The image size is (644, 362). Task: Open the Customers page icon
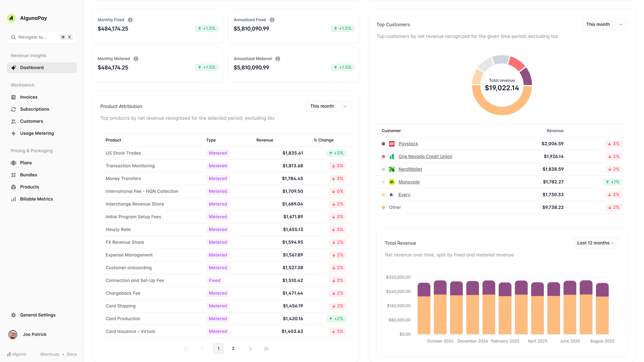(14, 121)
